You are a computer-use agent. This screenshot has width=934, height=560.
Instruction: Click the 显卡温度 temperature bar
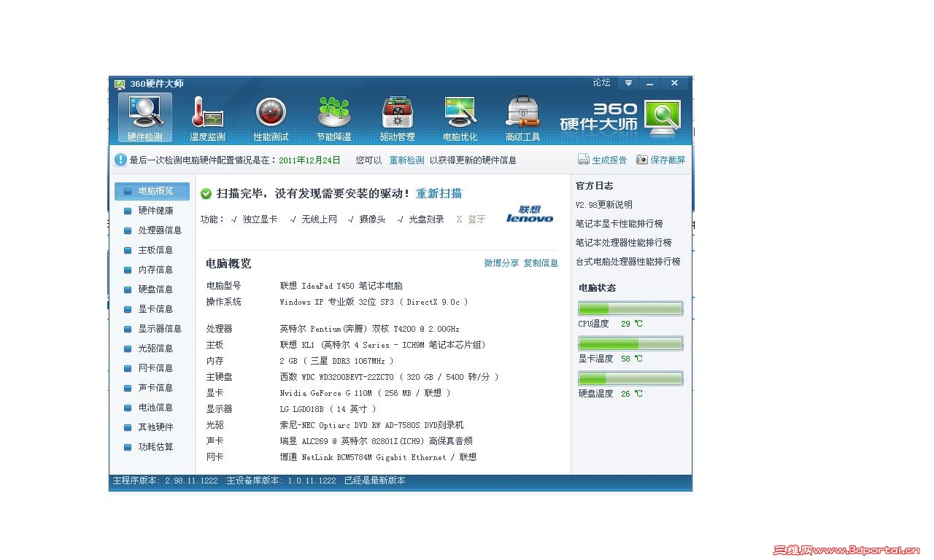coord(630,343)
